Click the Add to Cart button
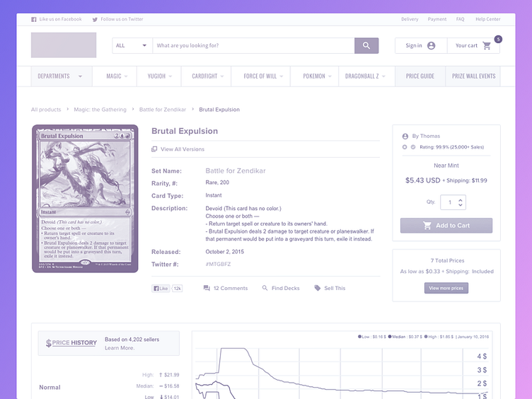Image resolution: width=532 pixels, height=399 pixels. tap(446, 225)
